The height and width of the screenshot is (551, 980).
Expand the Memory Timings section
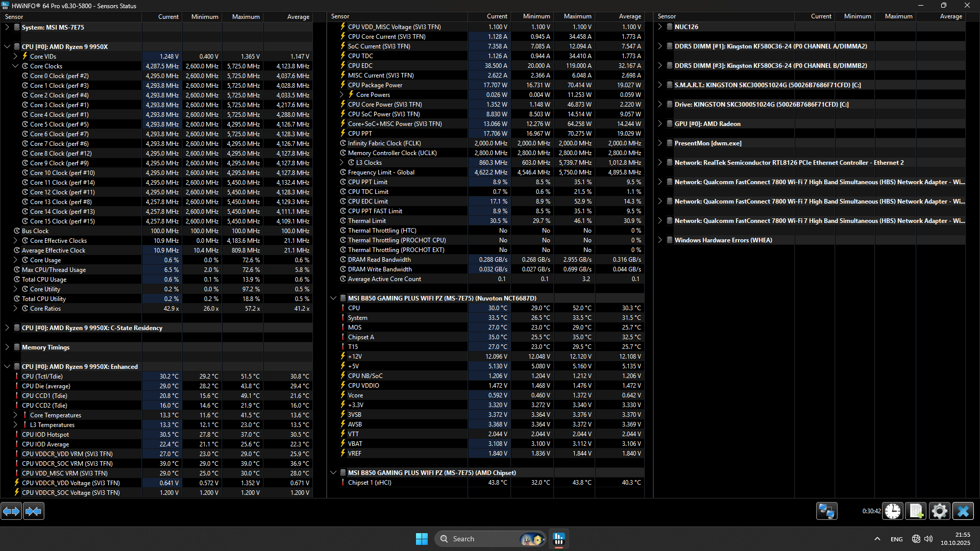[x=7, y=347]
